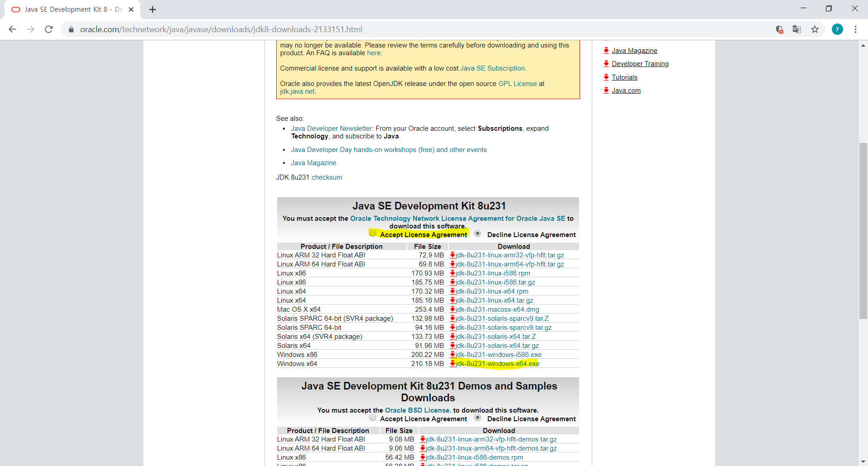Select Accept License Agreement for JDK 8u231
868x466 pixels.
click(373, 233)
